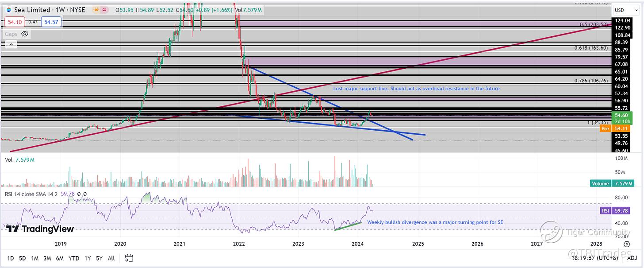Click the 0.618 (163.60) Fibonacci level label
The image size is (644, 268).
[591, 48]
